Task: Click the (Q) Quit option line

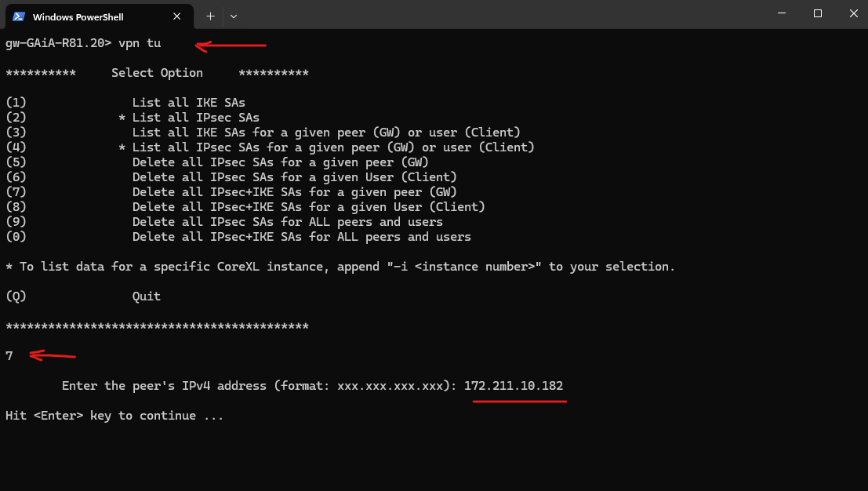Action: coord(83,296)
